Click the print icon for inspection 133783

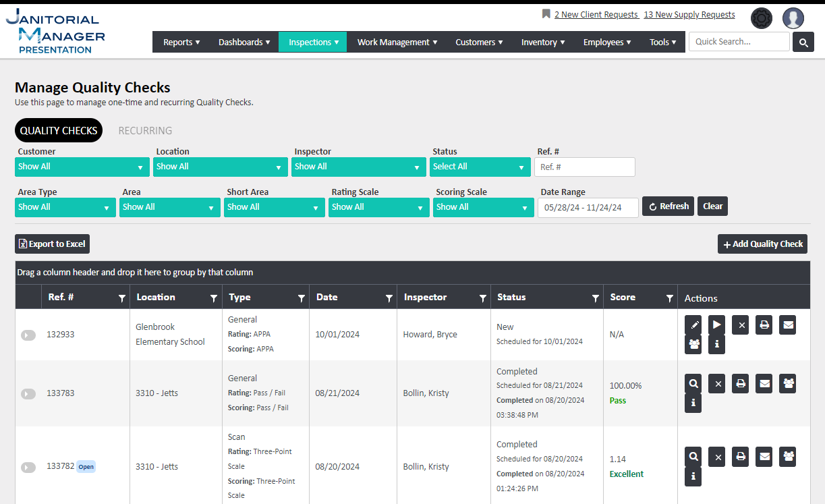[740, 383]
